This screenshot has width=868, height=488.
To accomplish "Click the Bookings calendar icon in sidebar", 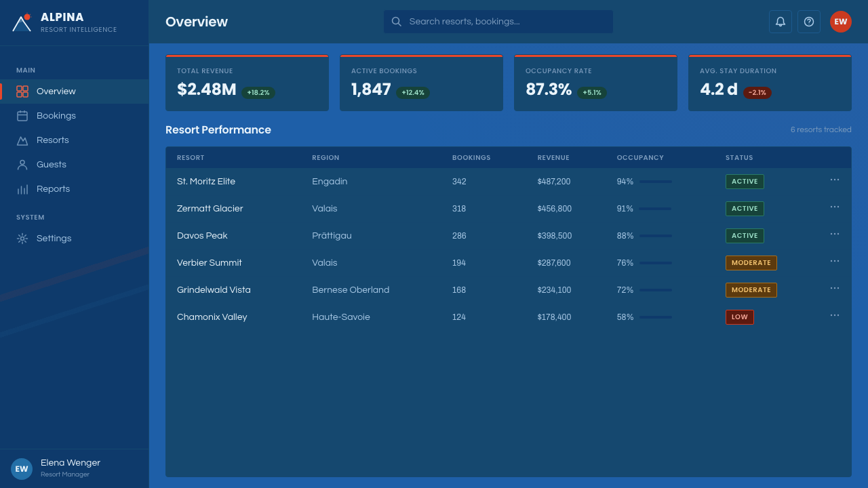I will pos(22,116).
